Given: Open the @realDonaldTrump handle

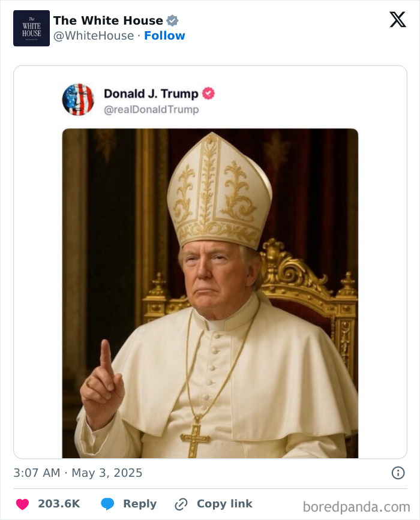Looking at the screenshot, I should click(151, 109).
